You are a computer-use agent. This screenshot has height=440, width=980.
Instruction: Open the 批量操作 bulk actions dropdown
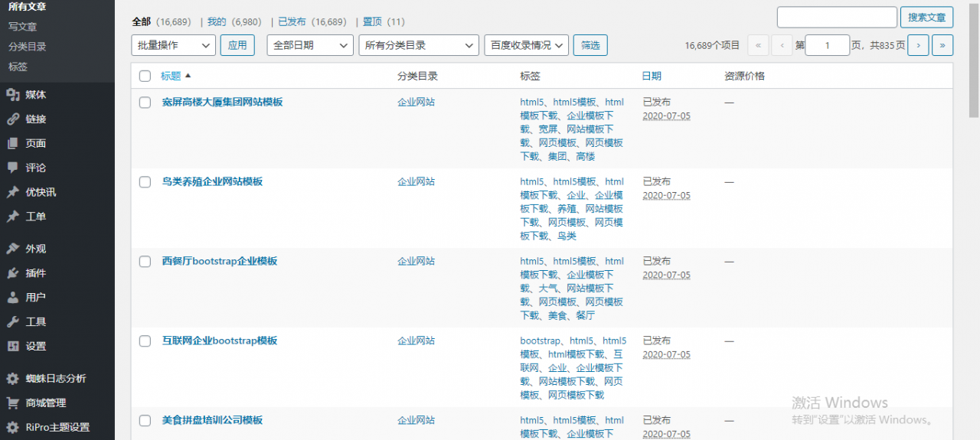173,45
